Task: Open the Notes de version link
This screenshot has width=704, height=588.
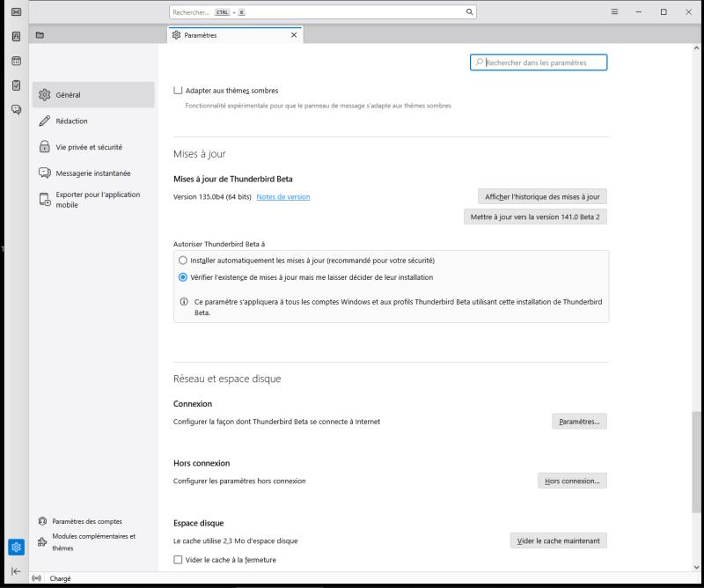Action: (x=282, y=197)
